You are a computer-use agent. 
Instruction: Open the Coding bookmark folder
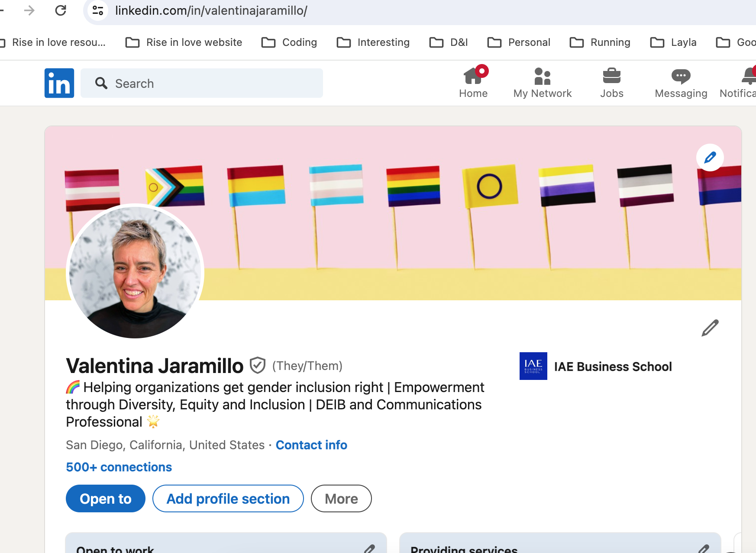289,42
